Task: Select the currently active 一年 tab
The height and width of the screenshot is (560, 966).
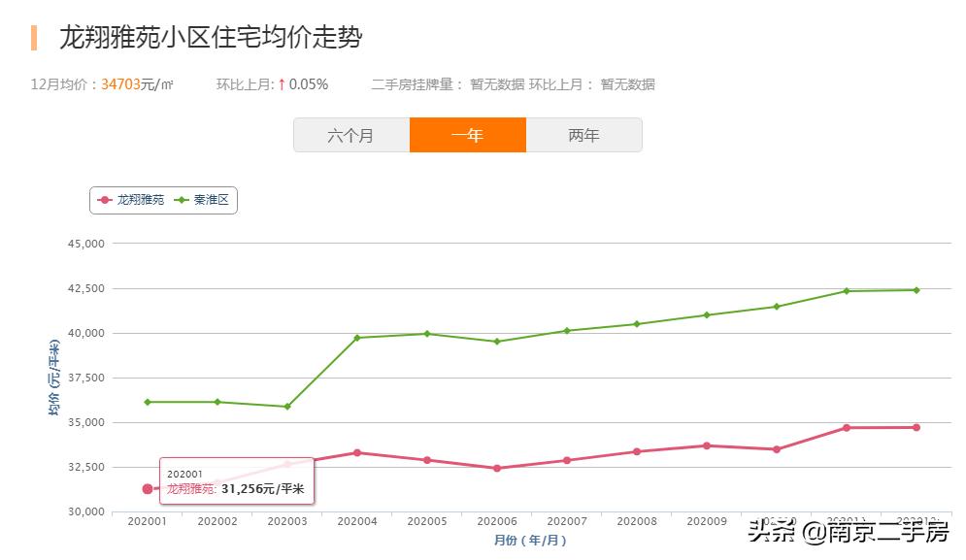Action: coord(468,136)
